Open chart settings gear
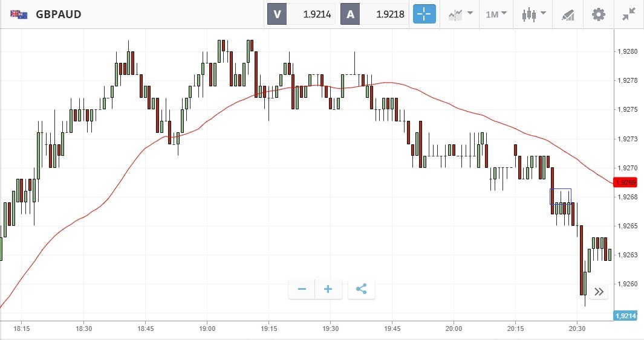The height and width of the screenshot is (340, 644). pos(598,14)
